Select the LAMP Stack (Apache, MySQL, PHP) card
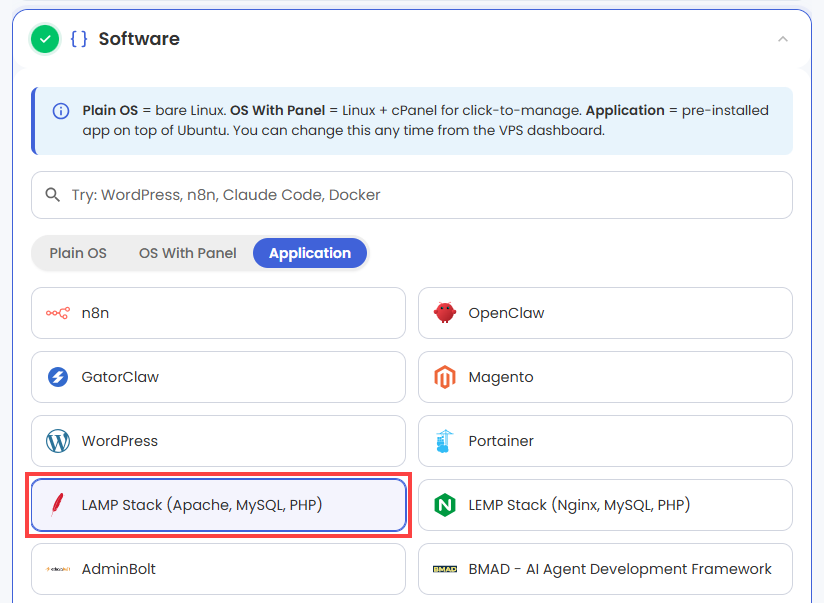 (x=218, y=505)
